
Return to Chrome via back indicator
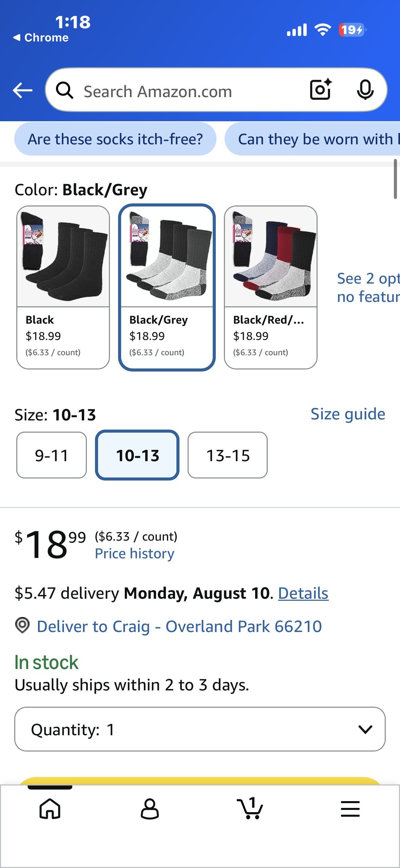[x=41, y=37]
